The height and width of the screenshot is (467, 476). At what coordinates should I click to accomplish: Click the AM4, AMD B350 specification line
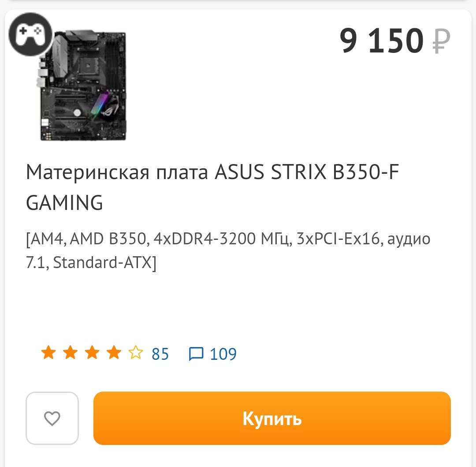[228, 239]
